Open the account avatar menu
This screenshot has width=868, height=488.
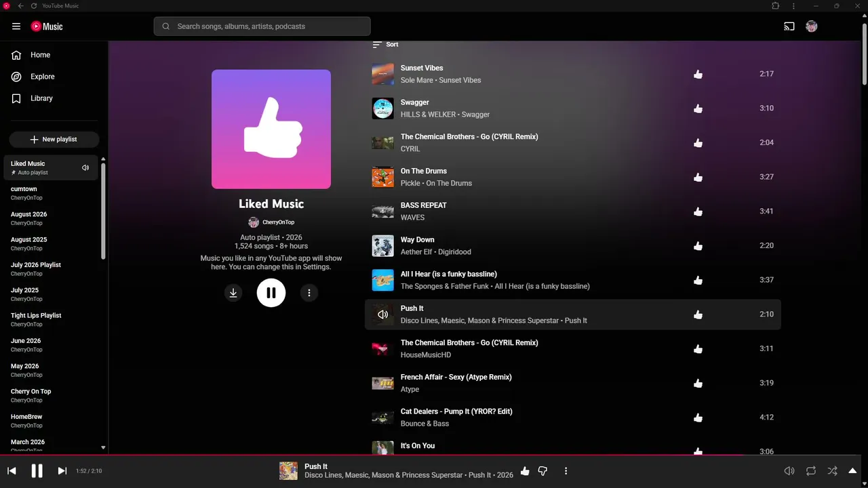[x=812, y=26]
